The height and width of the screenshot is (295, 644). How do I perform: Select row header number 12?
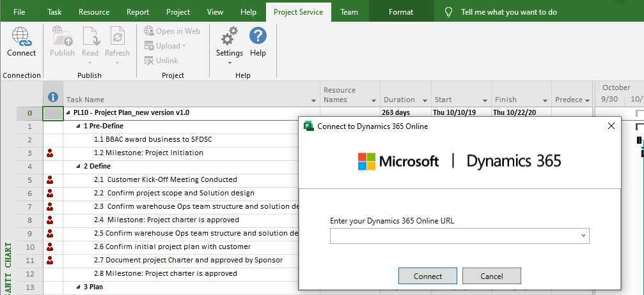[x=29, y=273]
